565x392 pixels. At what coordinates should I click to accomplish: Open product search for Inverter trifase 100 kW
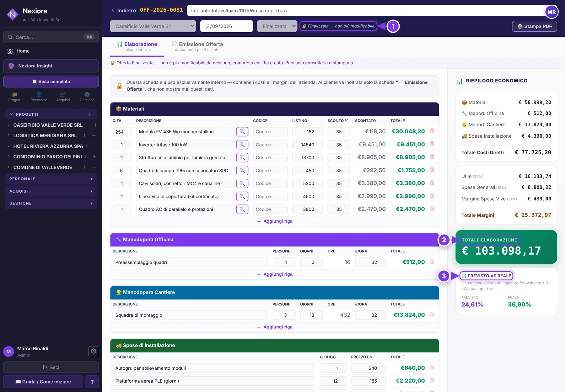point(242,145)
